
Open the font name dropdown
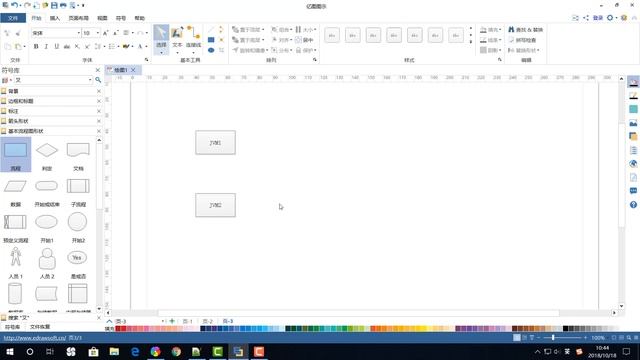pyautogui.click(x=78, y=33)
